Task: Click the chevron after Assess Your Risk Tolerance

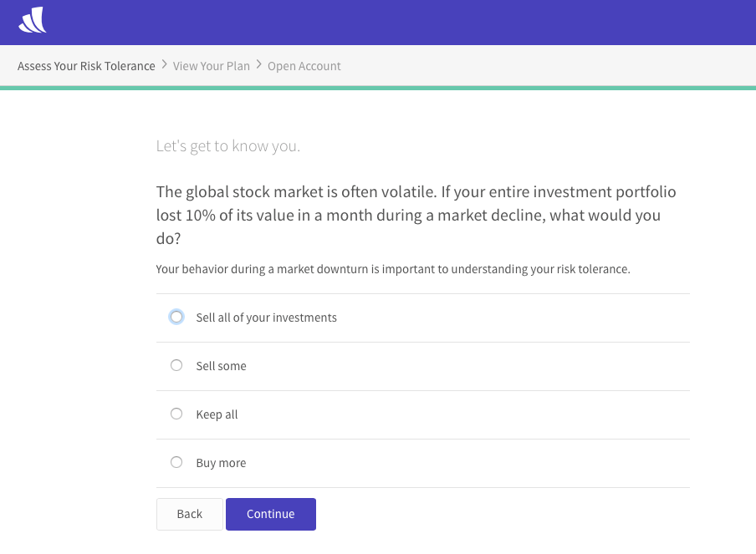Action: [164, 65]
